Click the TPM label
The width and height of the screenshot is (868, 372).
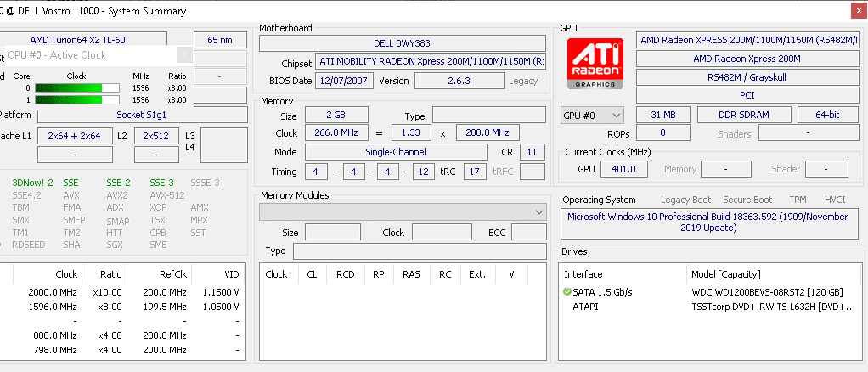point(798,200)
